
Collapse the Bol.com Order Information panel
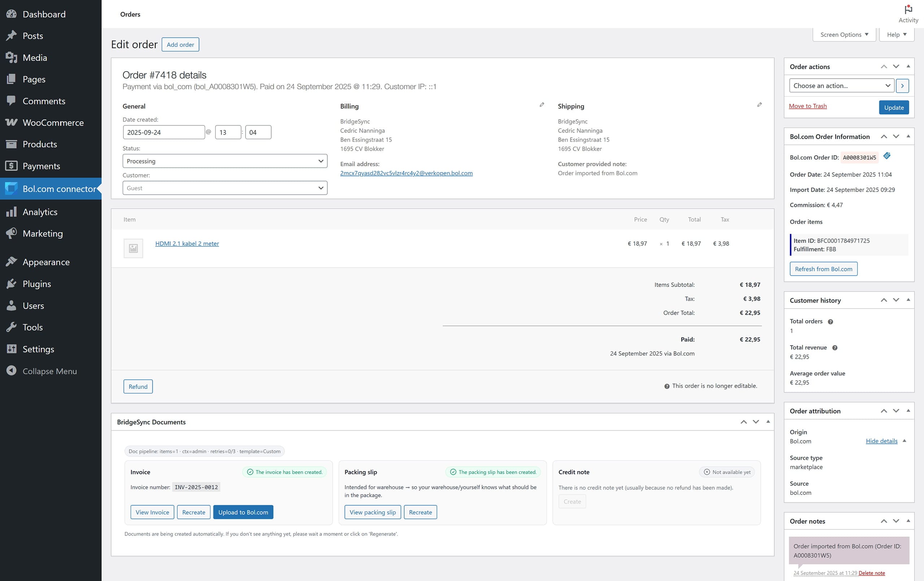[x=908, y=136]
